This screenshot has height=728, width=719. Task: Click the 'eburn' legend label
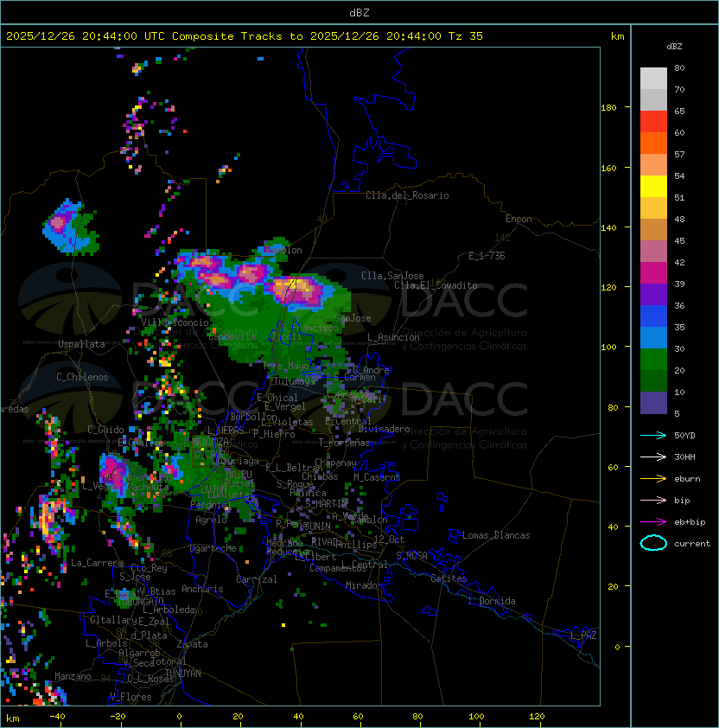point(687,479)
